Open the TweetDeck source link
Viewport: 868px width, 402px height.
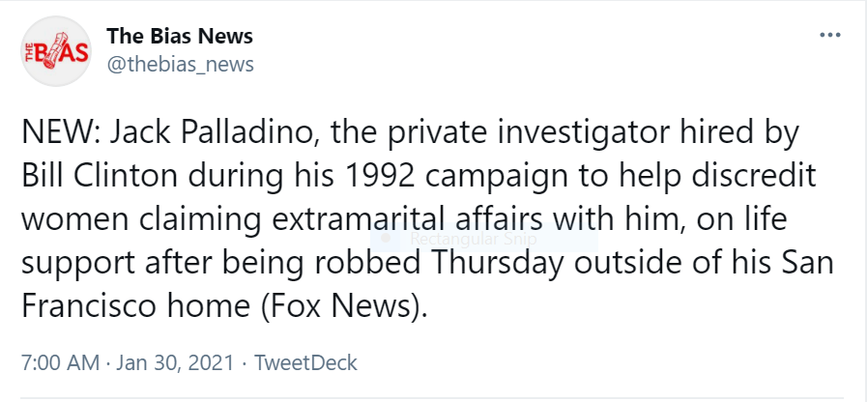tap(305, 363)
